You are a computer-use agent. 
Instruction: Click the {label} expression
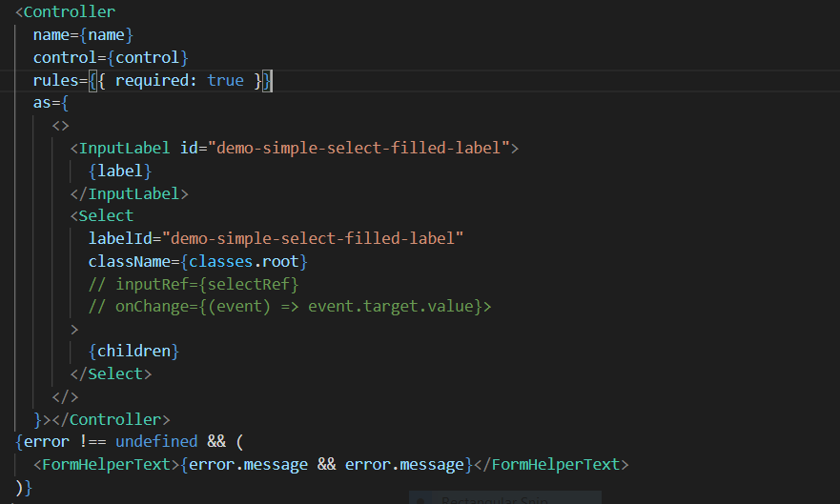click(120, 171)
